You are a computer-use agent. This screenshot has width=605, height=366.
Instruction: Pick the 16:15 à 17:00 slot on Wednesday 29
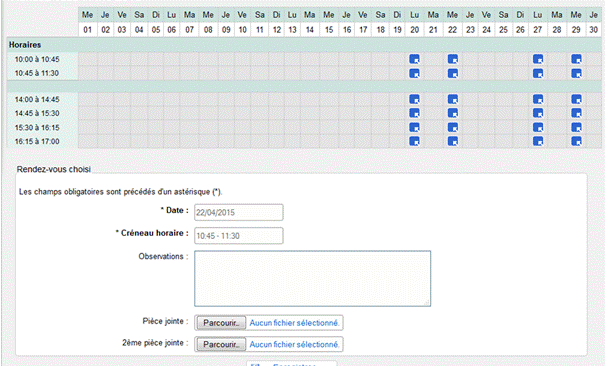point(576,141)
